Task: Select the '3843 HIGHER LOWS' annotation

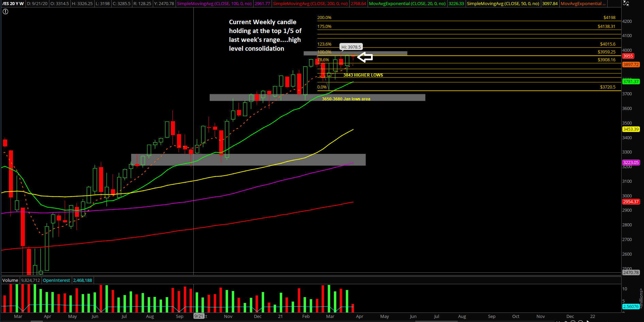Action: pyautogui.click(x=363, y=75)
